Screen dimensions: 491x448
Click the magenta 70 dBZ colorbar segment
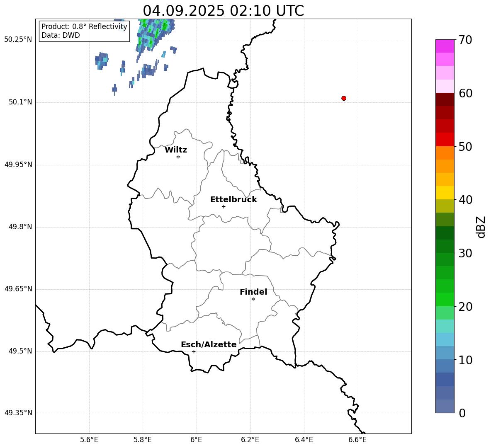point(445,46)
